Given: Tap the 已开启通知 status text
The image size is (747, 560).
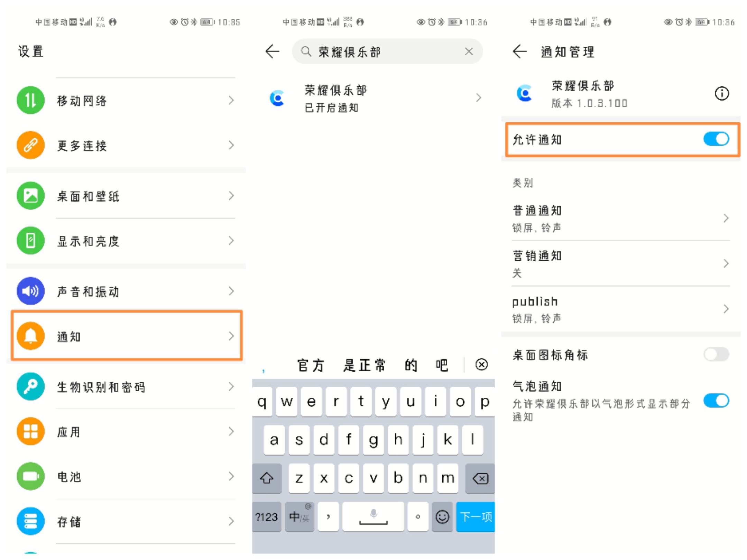Looking at the screenshot, I should 331,108.
